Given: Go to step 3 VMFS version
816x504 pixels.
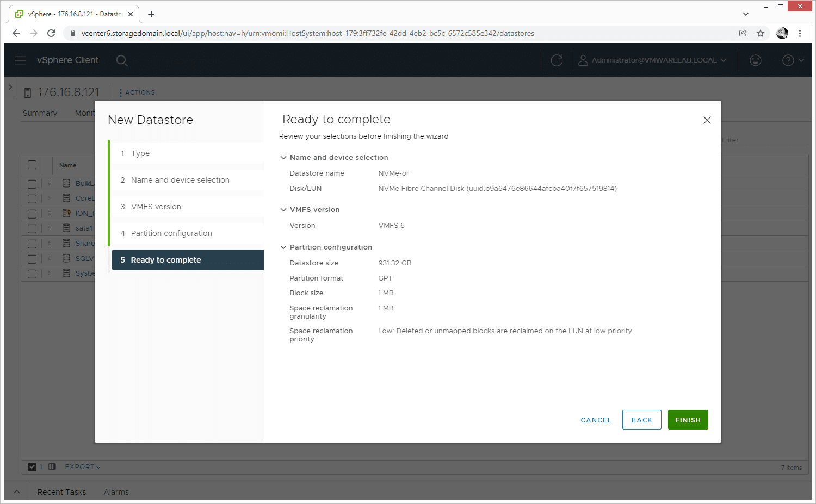Looking at the screenshot, I should click(x=188, y=207).
